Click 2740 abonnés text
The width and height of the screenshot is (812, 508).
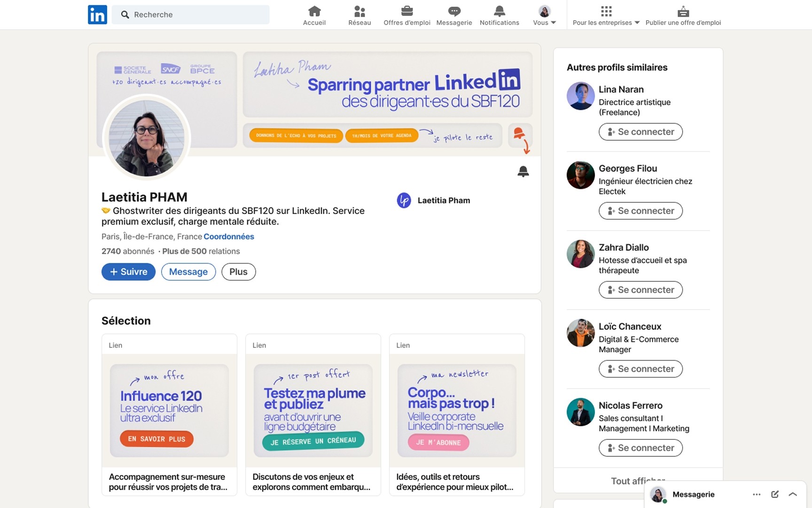[128, 251]
